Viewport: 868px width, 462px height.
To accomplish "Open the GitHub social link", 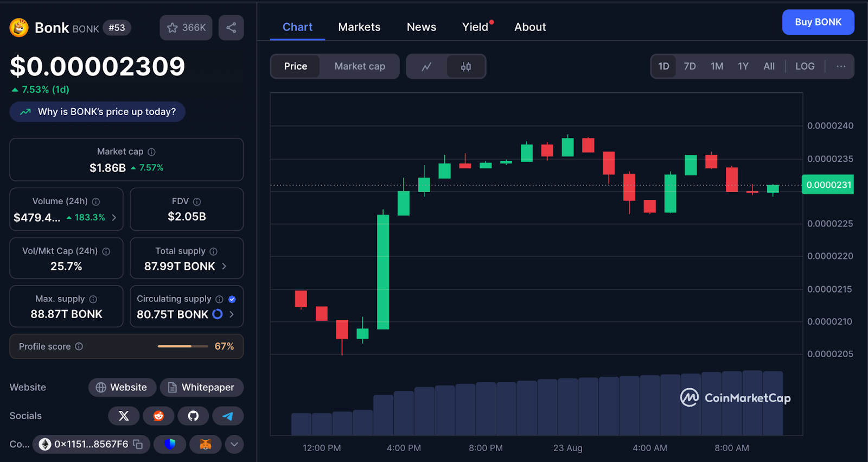I will (193, 416).
